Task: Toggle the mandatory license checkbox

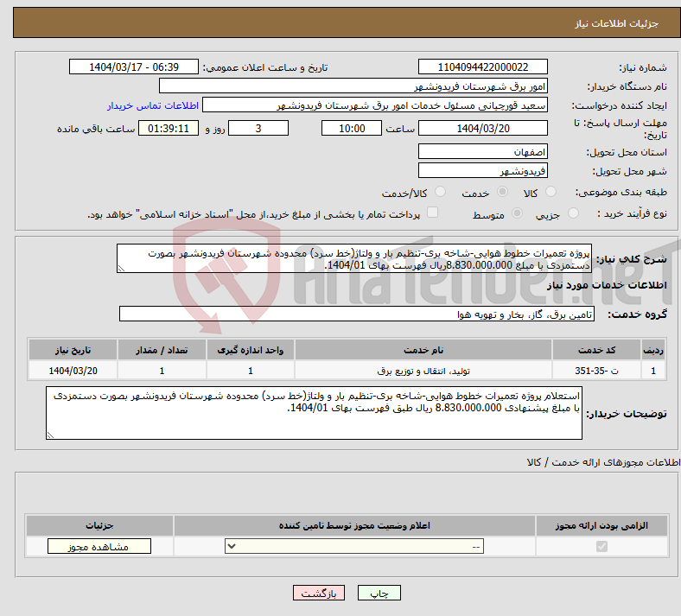Action: [601, 546]
